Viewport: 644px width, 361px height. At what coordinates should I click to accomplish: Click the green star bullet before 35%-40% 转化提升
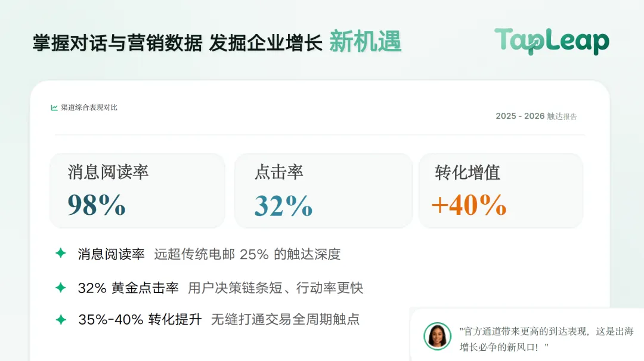[61, 319]
